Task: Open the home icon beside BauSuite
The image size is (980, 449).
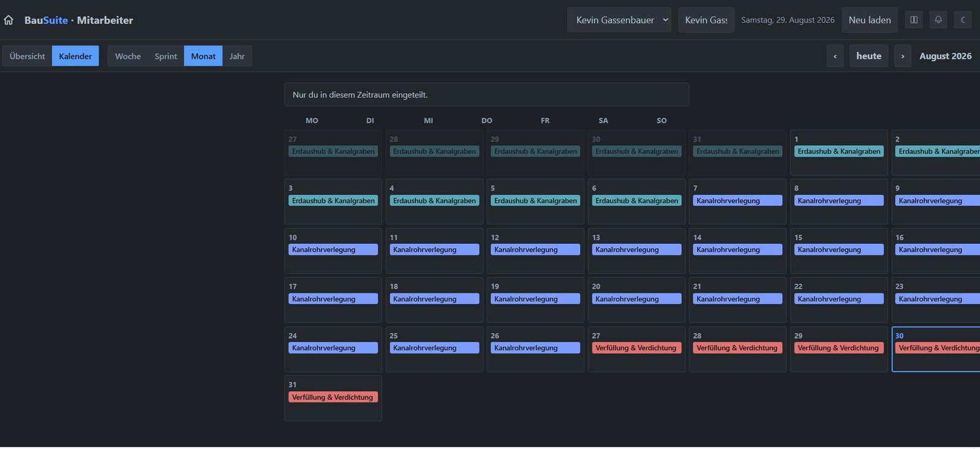Action: point(9,20)
